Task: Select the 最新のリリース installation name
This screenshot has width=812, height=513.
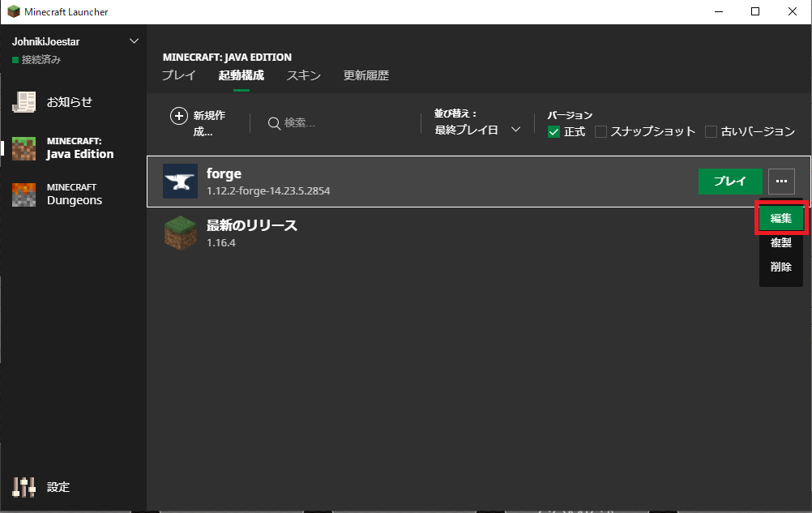Action: [252, 225]
